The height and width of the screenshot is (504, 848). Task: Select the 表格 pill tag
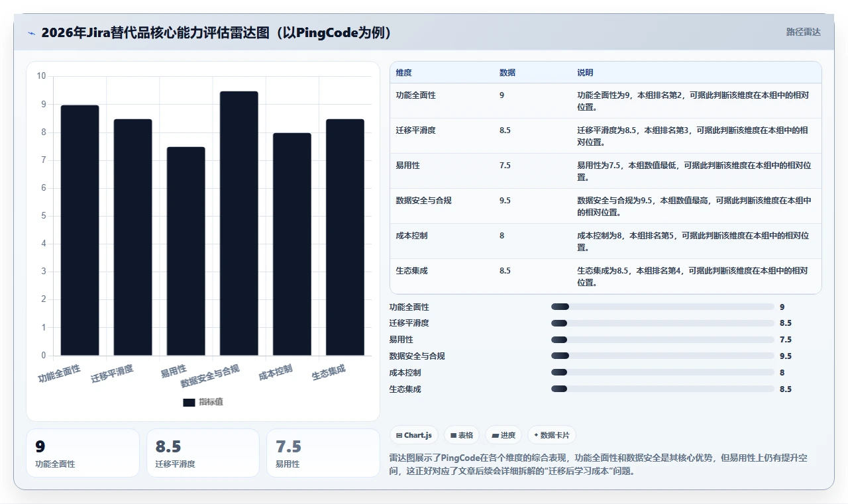pos(462,435)
